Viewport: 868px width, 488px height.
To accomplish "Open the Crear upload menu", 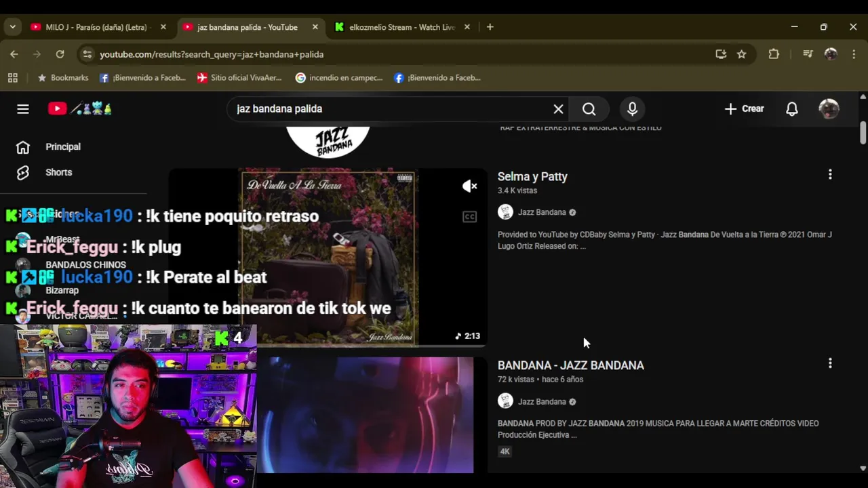I will coord(744,109).
